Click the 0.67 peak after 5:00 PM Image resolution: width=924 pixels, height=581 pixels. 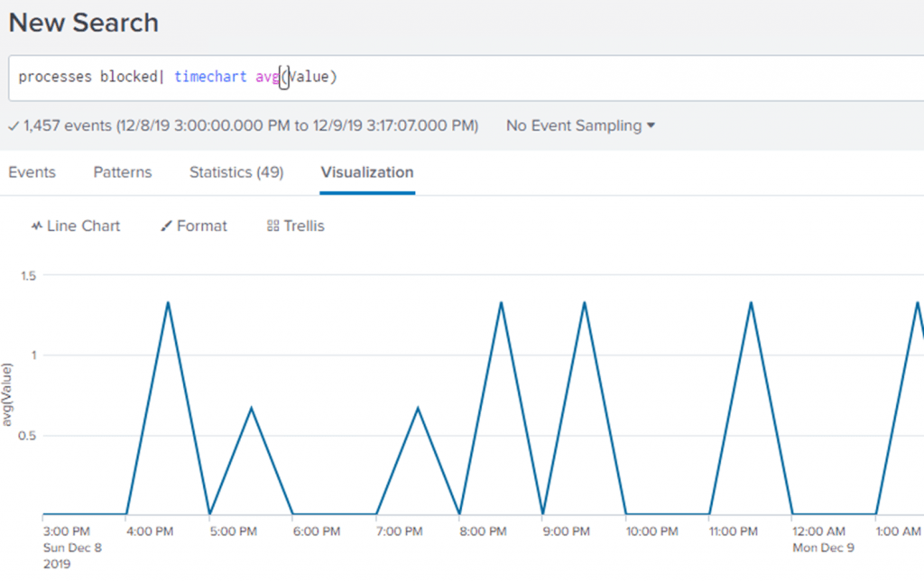tap(251, 408)
